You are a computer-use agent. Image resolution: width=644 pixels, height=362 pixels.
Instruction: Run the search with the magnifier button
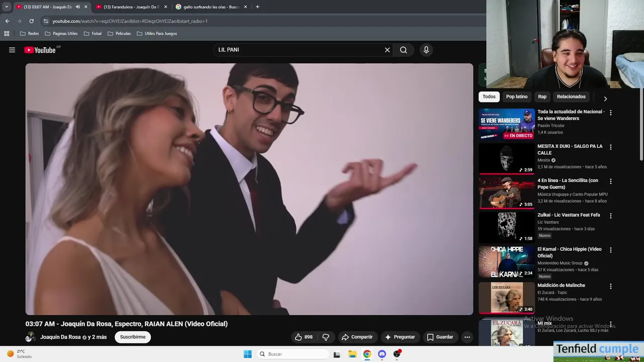pos(404,50)
